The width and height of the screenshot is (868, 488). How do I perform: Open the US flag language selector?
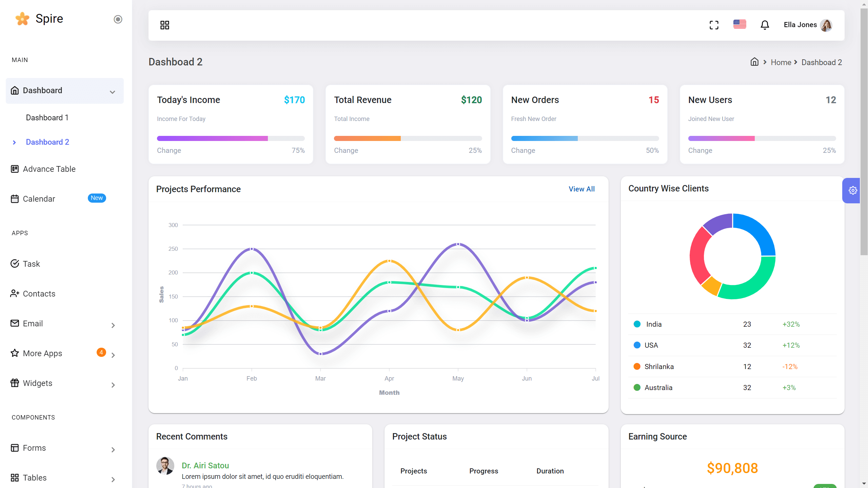point(739,24)
